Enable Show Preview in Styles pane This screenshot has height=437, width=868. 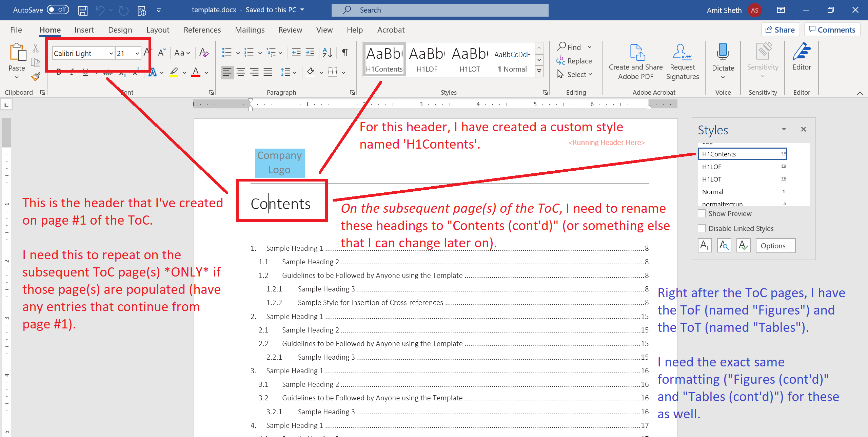pyautogui.click(x=702, y=213)
